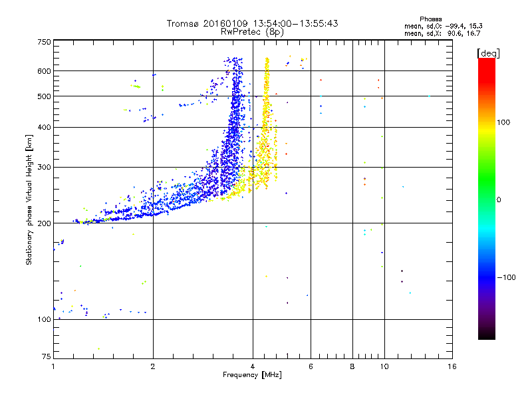The image size is (532, 399).
Task: Click the 'RwPretec (8p)' subtitle
Action: pos(252,32)
